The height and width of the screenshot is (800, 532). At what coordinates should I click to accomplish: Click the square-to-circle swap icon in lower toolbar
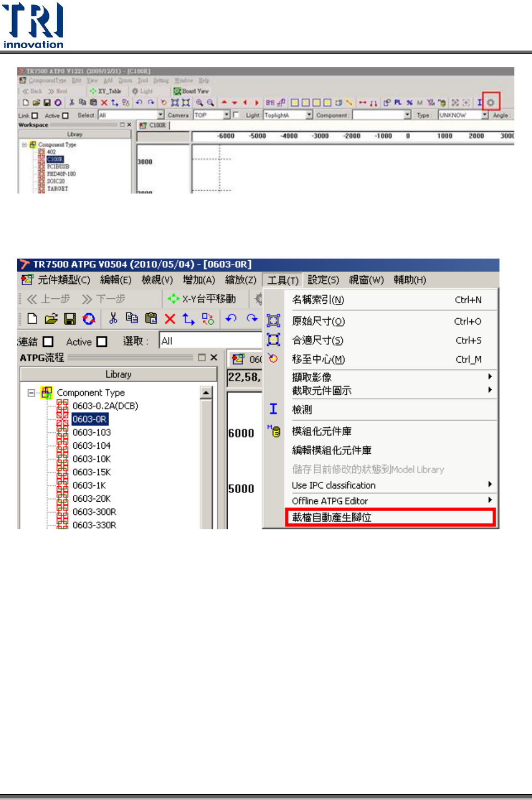[208, 319]
